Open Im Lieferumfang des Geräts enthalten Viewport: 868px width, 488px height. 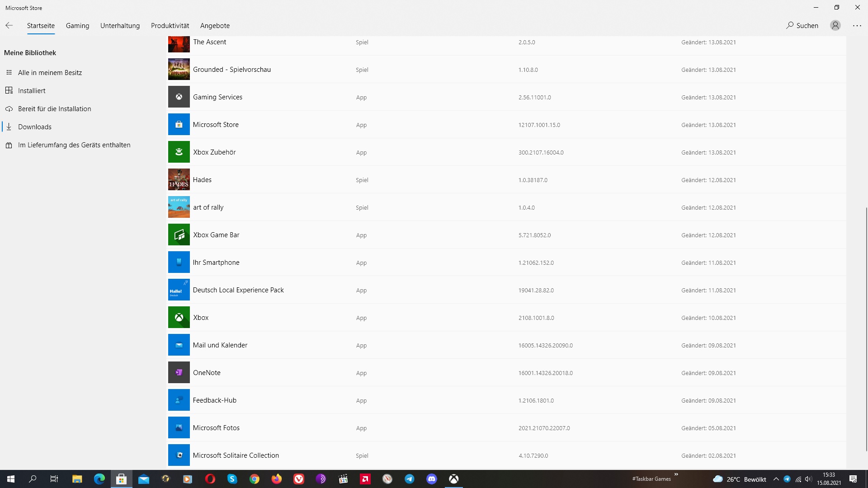[74, 145]
